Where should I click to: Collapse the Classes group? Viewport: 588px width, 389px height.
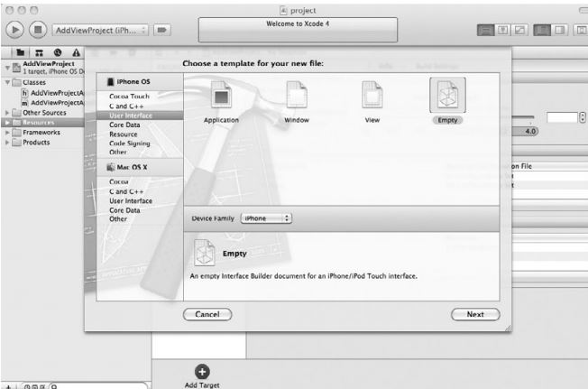point(7,82)
